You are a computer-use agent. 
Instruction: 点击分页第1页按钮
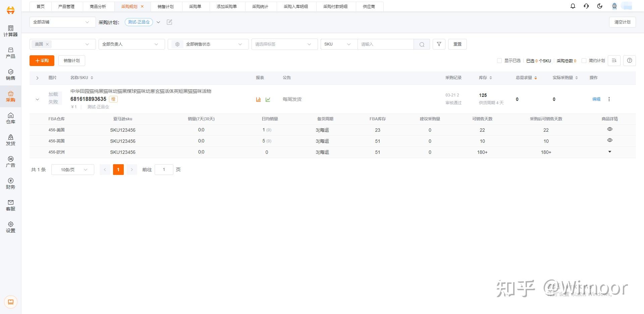tap(118, 170)
